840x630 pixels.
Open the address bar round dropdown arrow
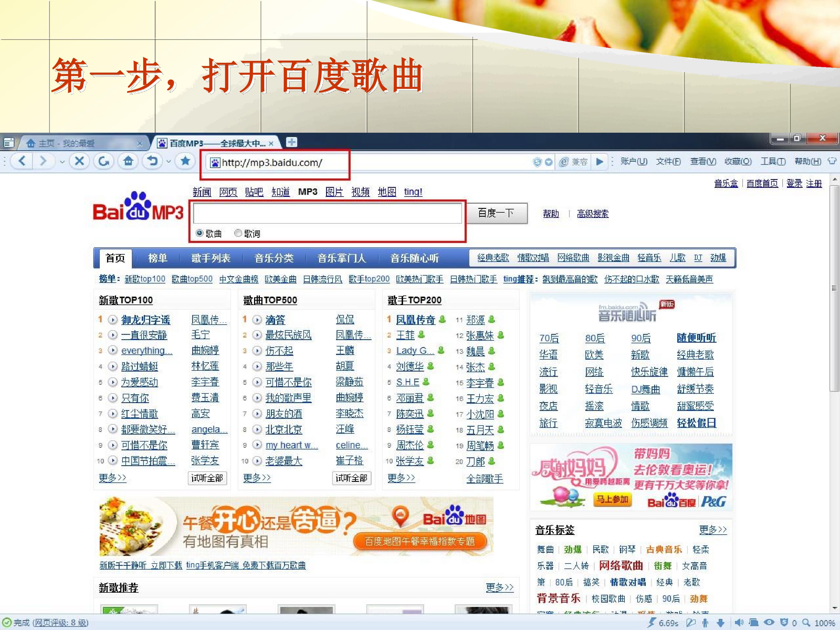[548, 162]
